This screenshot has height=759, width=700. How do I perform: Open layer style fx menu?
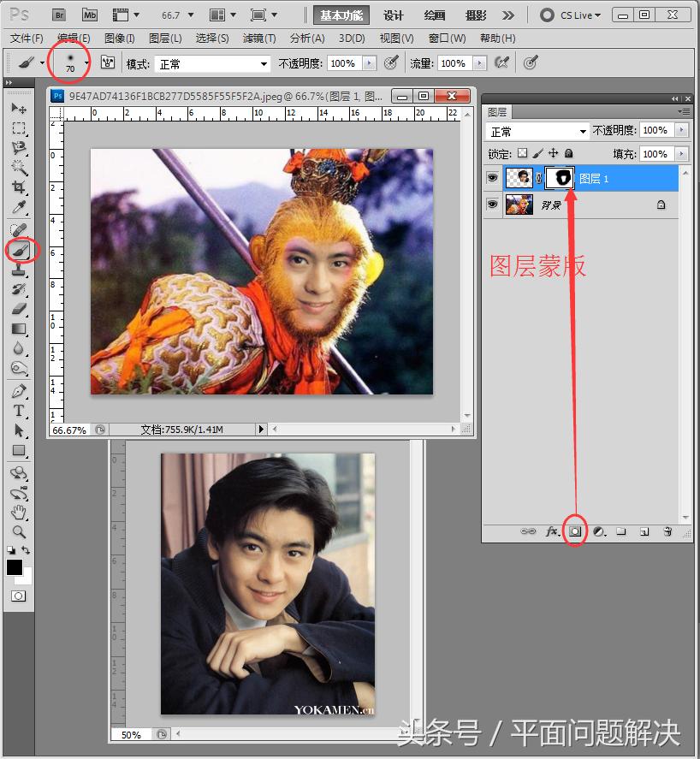click(x=552, y=531)
